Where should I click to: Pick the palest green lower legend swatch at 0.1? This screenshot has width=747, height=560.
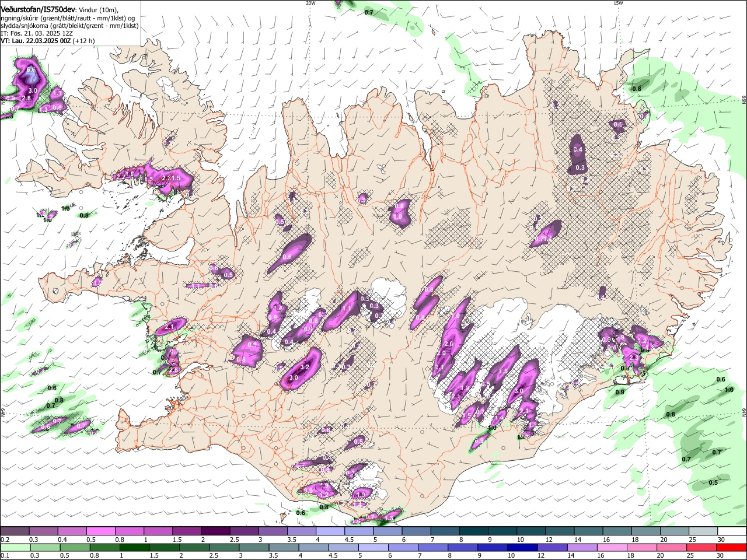coord(15,547)
